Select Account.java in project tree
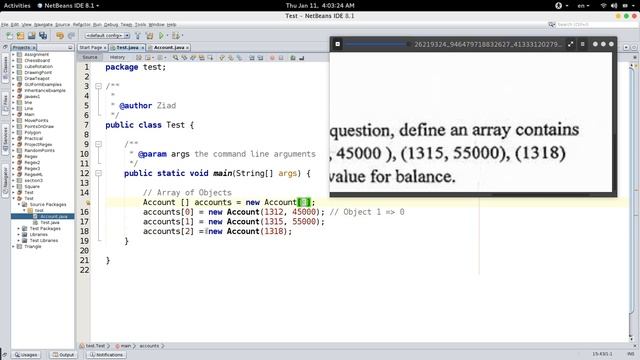This screenshot has height=360, width=640. point(43,216)
